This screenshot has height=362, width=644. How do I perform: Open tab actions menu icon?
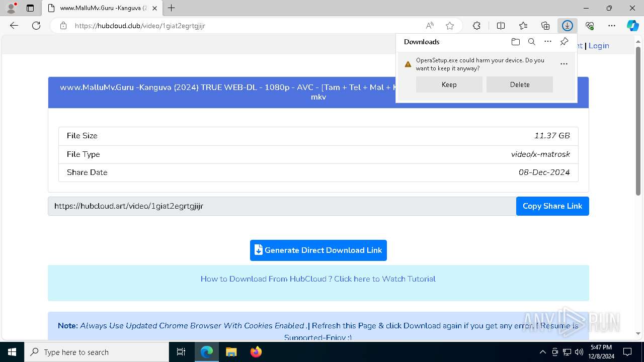click(x=30, y=8)
